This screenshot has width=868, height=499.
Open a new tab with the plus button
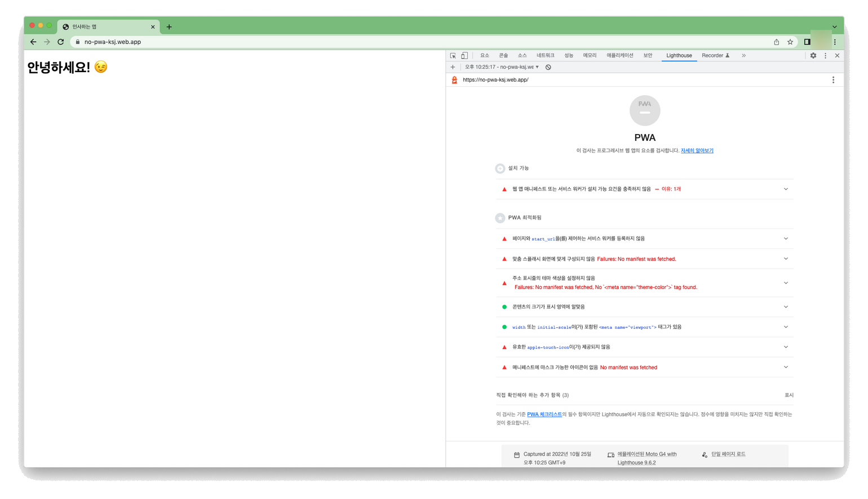pyautogui.click(x=169, y=26)
